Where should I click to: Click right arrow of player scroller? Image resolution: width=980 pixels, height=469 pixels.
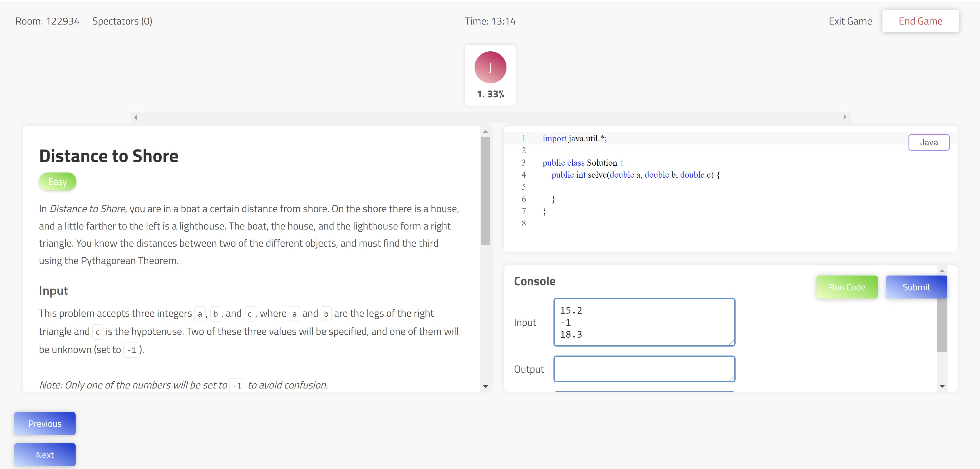pos(845,117)
